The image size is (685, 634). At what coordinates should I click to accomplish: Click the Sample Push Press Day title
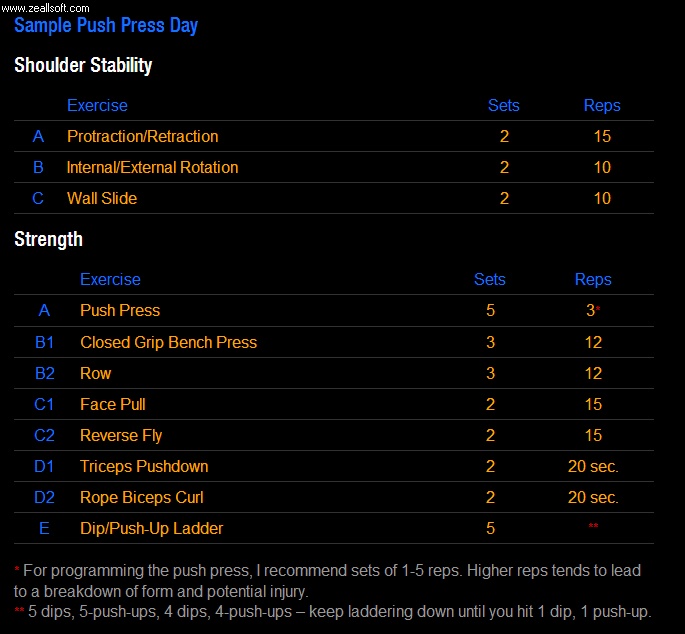tap(106, 25)
